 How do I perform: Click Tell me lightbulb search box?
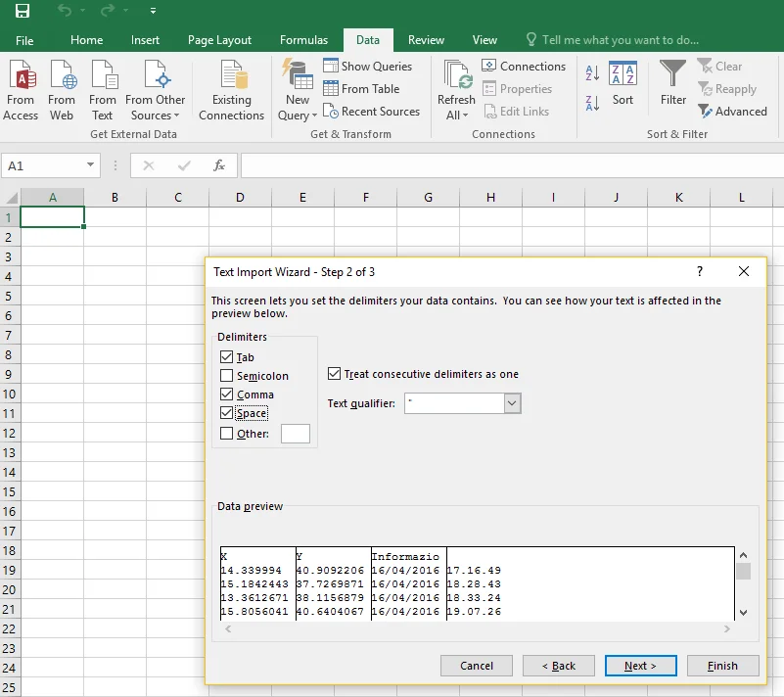[x=612, y=39]
